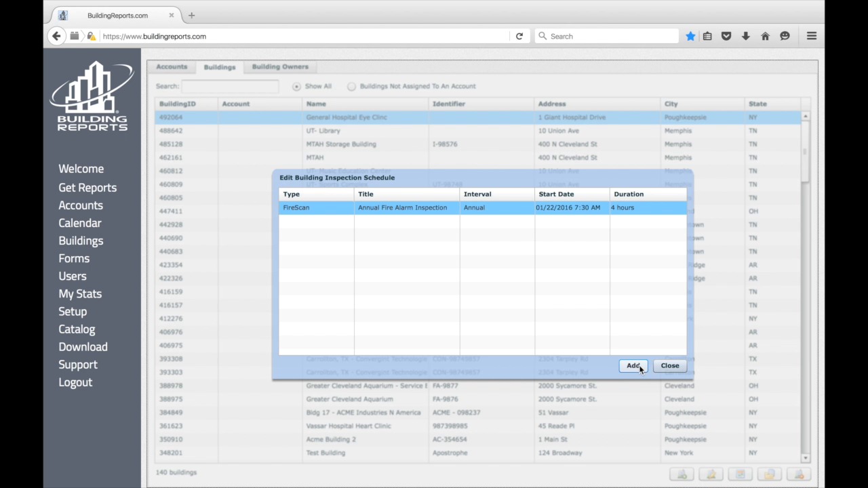Click the building list scrollbar down arrow
Image resolution: width=868 pixels, height=488 pixels.
click(x=805, y=459)
